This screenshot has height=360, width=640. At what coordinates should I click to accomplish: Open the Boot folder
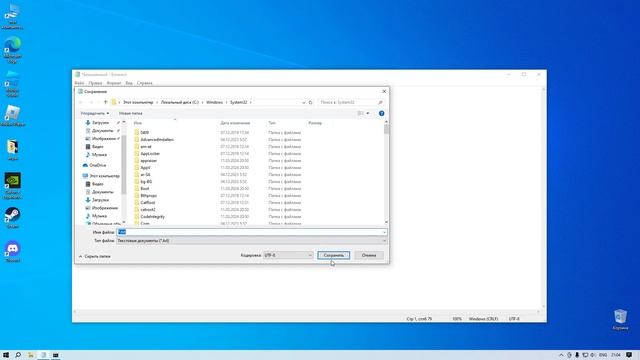pyautogui.click(x=145, y=189)
